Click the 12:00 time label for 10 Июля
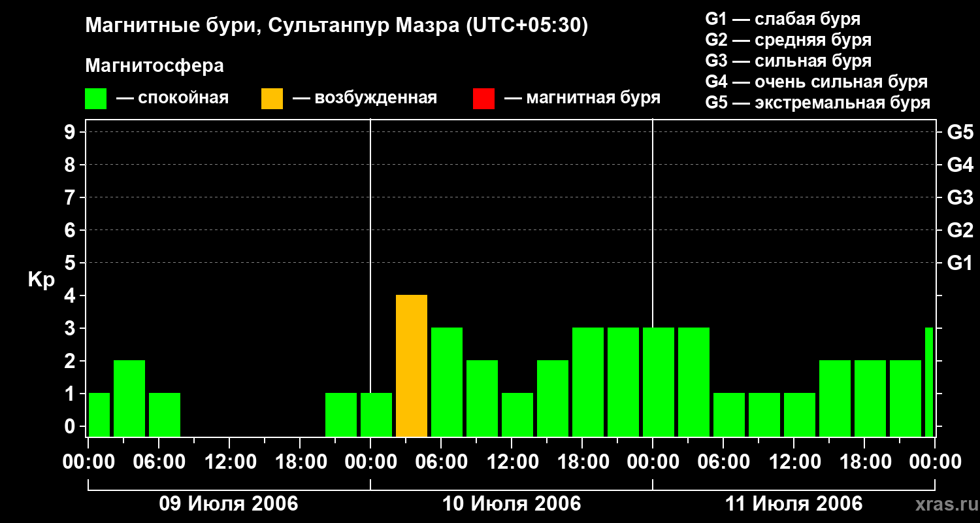This screenshot has width=980, height=523. pos(512,462)
